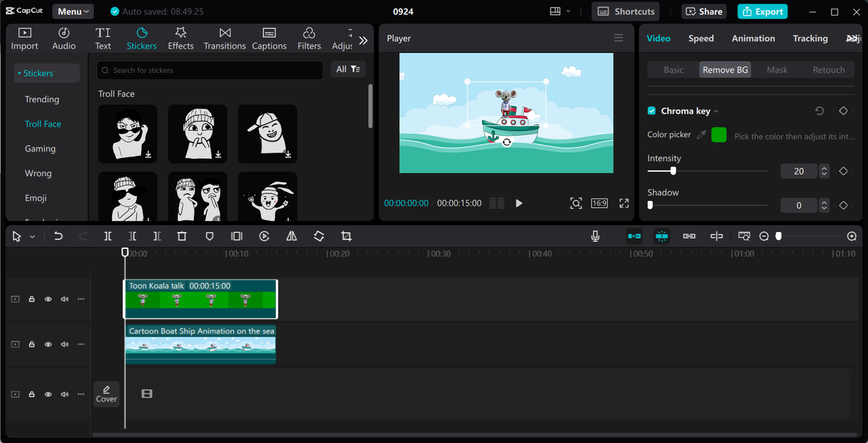
Task: Expand more tool tabs with double chevron
Action: click(363, 41)
